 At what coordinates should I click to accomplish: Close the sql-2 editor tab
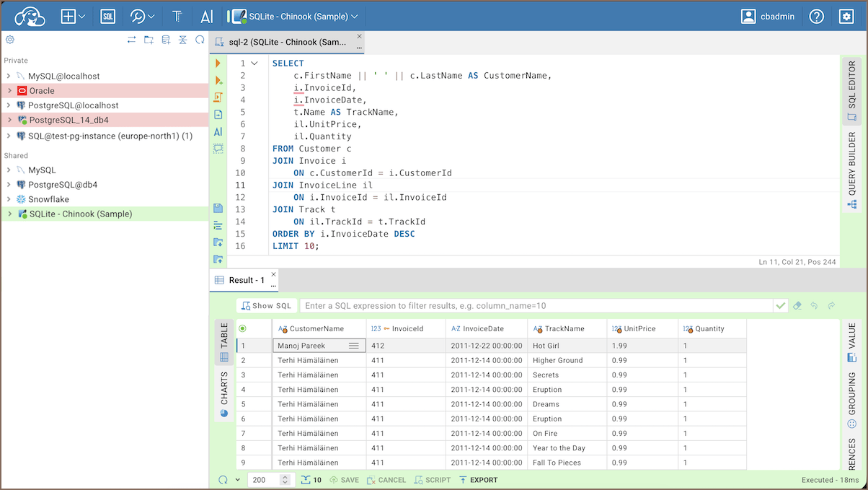click(x=359, y=37)
